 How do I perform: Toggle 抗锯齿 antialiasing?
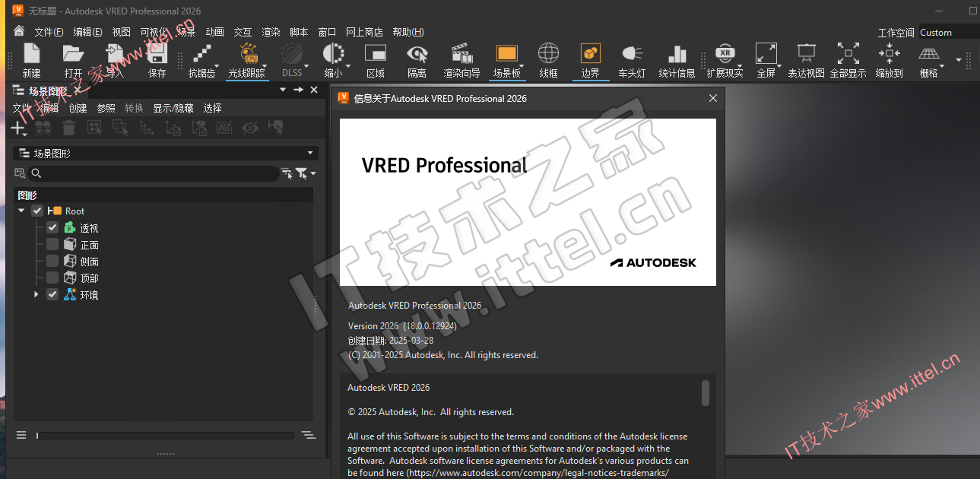pyautogui.click(x=201, y=61)
